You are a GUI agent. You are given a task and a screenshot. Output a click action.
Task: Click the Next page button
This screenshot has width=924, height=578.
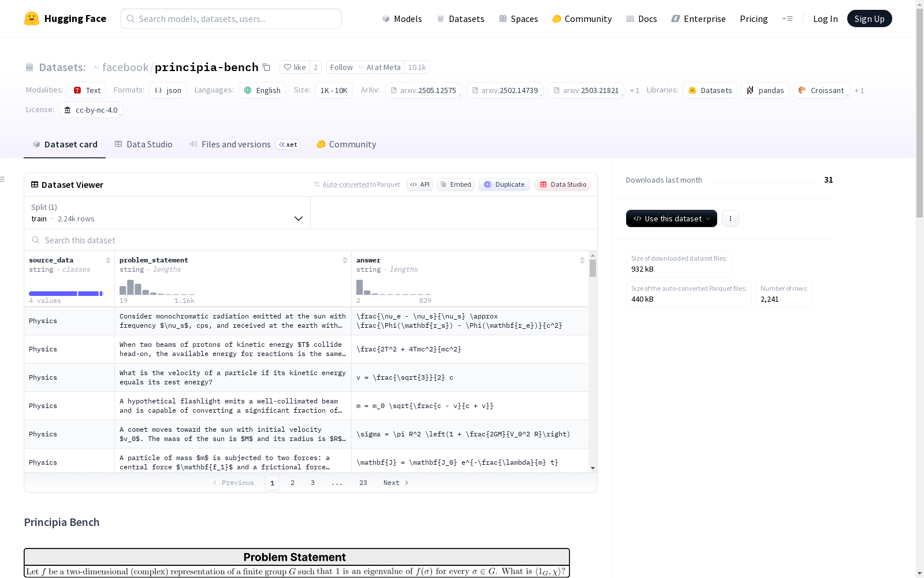(396, 483)
